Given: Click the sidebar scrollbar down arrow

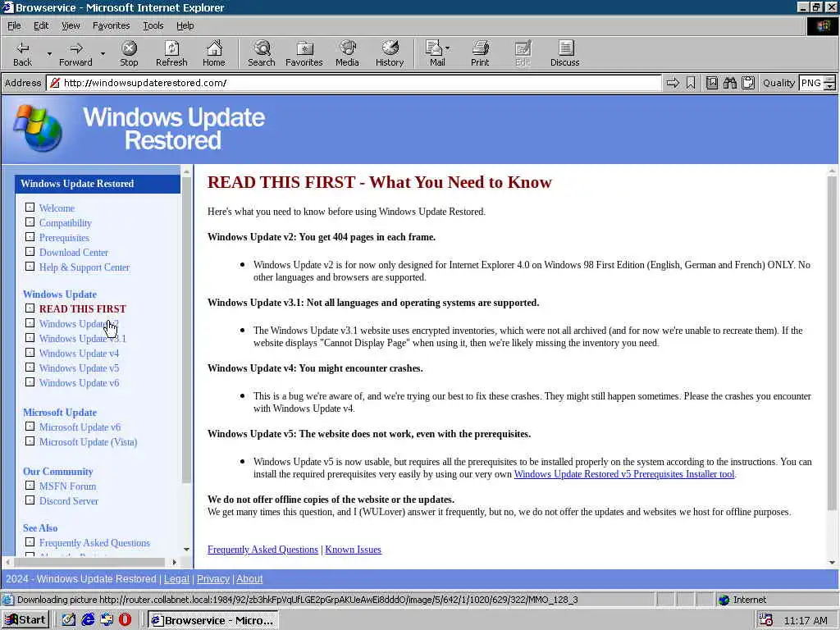Looking at the screenshot, I should tap(186, 550).
